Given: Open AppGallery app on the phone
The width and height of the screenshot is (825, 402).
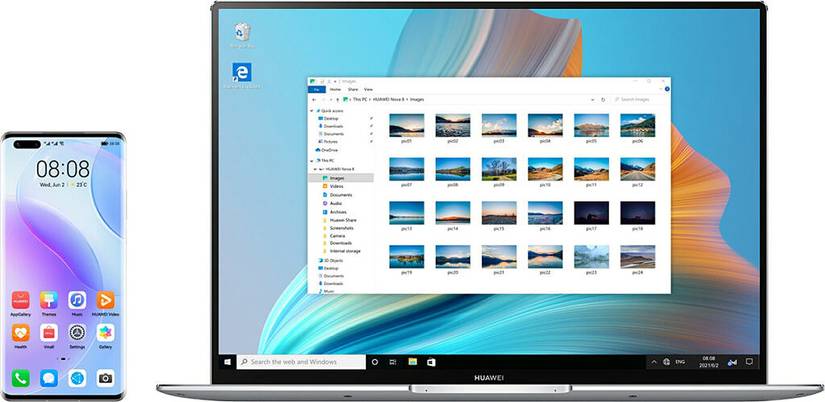Looking at the screenshot, I should coord(21,300).
